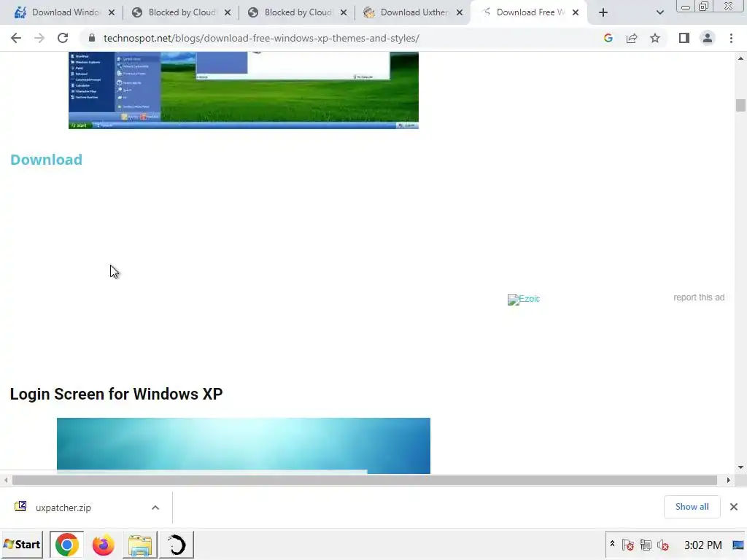
Task: Click the show desktop icon in tray
Action: point(738,545)
